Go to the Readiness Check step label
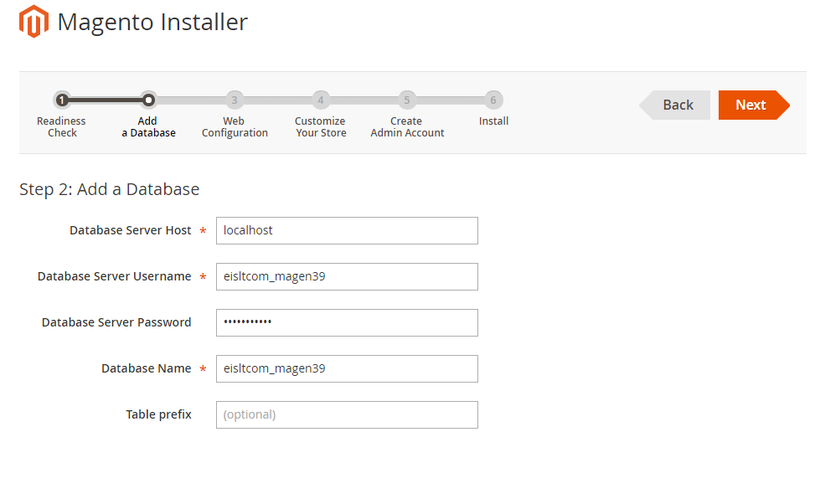 coord(62,127)
